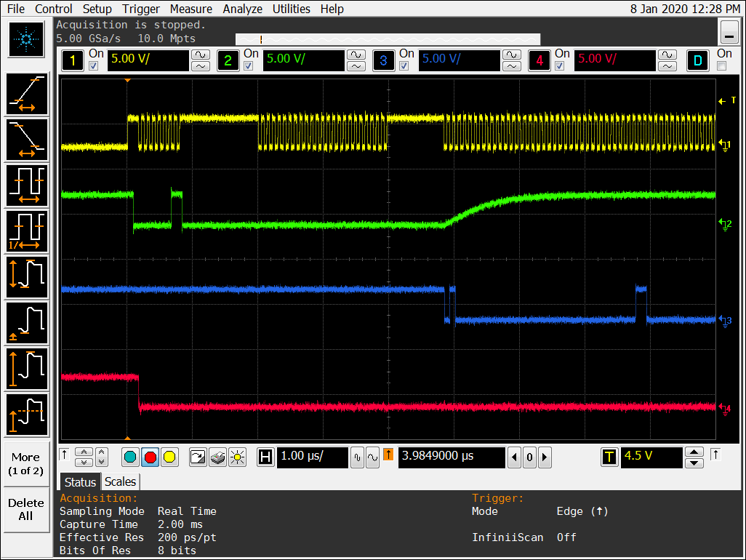Open the Measure menu
This screenshot has height=560, width=746.
tap(191, 9)
